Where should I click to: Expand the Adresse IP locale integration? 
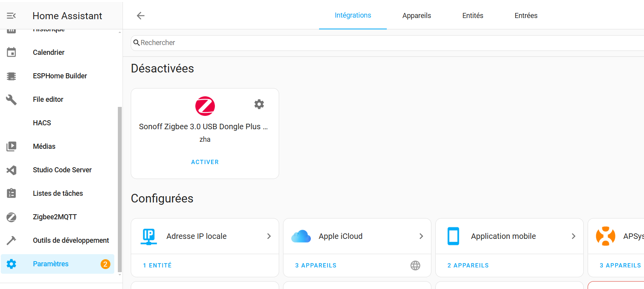pyautogui.click(x=269, y=236)
